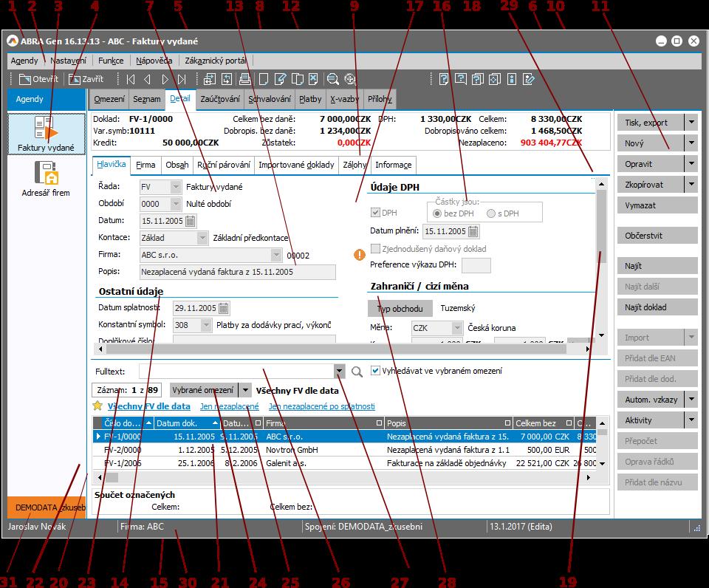The width and height of the screenshot is (709, 588).
Task: Open the Zálohy subtab
Action: pos(354,165)
